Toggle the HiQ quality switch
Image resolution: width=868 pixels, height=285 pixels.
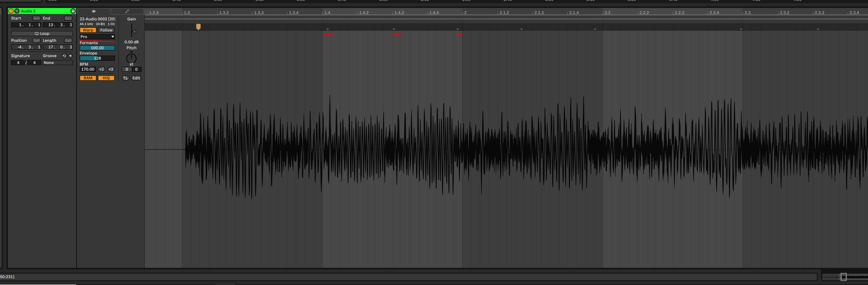pyautogui.click(x=106, y=78)
